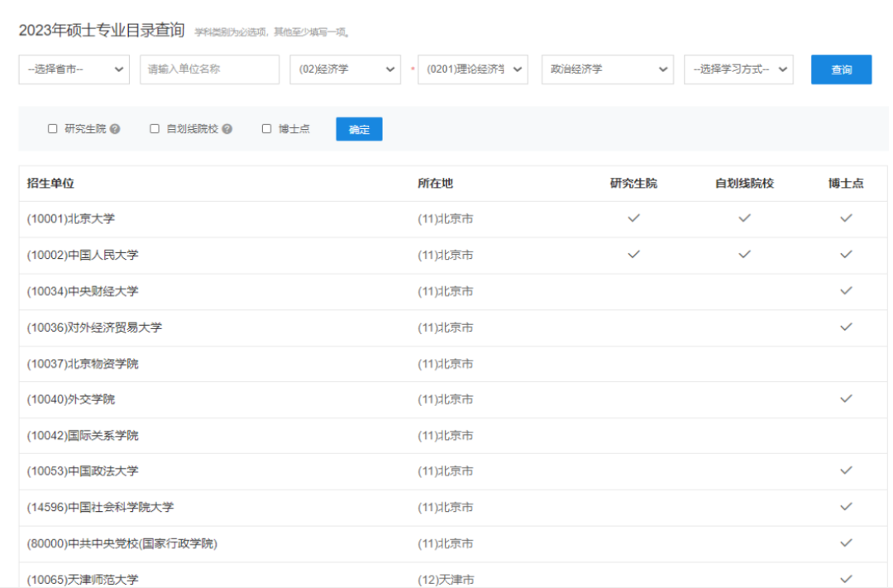Image resolution: width=893 pixels, height=588 pixels.
Task: Click 中国人民大学 博士点 checkmark
Action: point(847,254)
